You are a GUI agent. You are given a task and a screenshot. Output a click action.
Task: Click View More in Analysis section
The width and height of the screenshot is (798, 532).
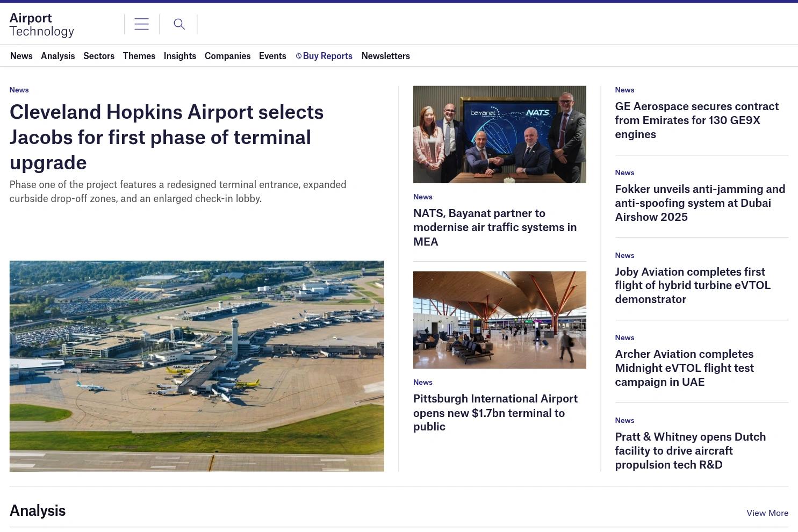click(767, 513)
